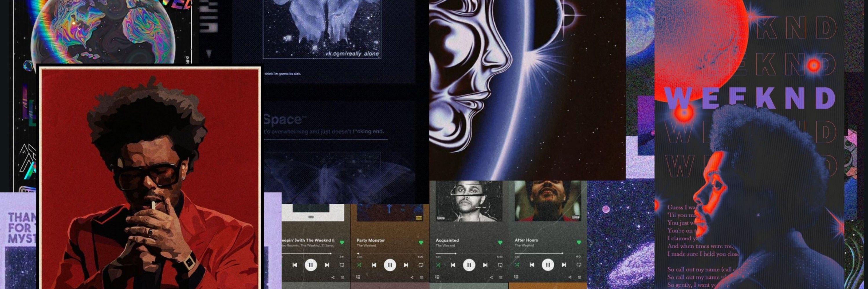868x289 pixels.
Task: Open devices menu in After Hours player
Action: (x=516, y=277)
